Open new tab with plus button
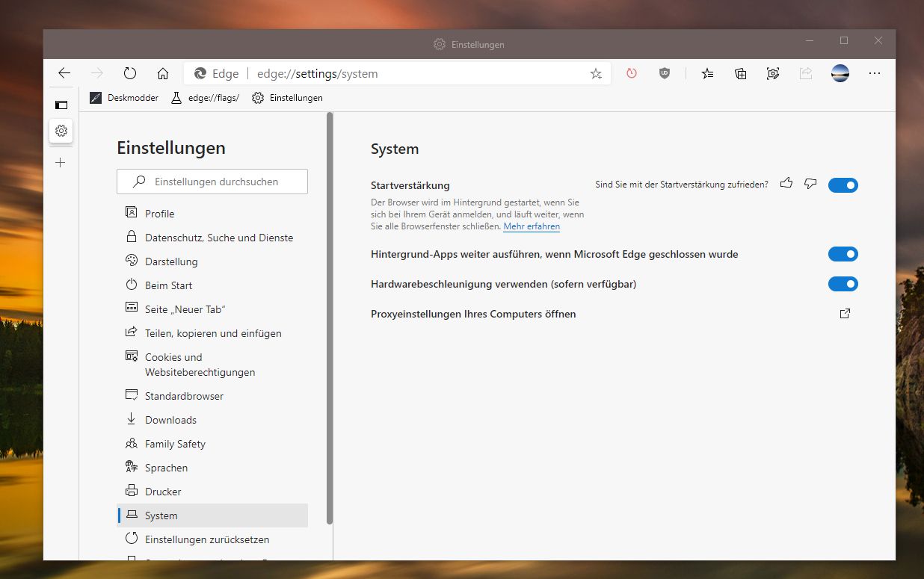 [x=61, y=162]
